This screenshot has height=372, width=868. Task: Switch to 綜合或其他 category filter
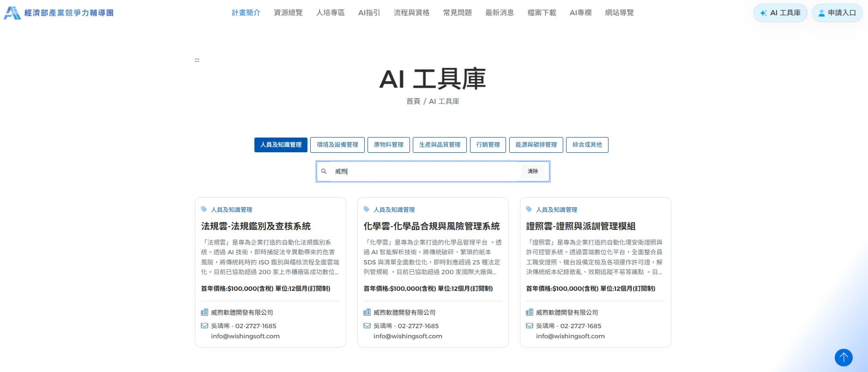pos(587,145)
